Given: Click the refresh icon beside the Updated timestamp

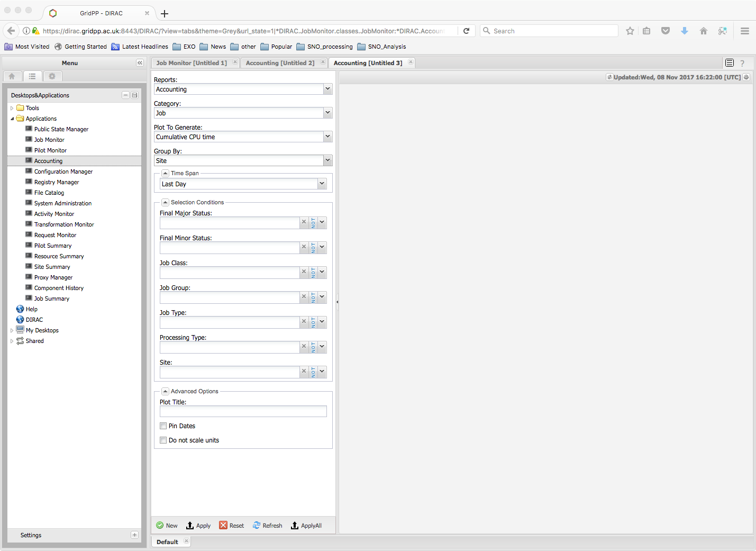Looking at the screenshot, I should 609,77.
